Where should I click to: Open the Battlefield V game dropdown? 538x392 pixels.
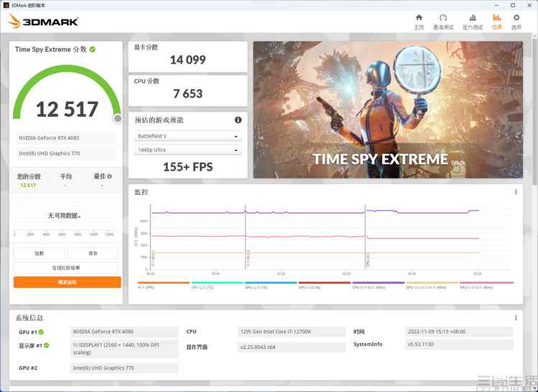click(188, 136)
